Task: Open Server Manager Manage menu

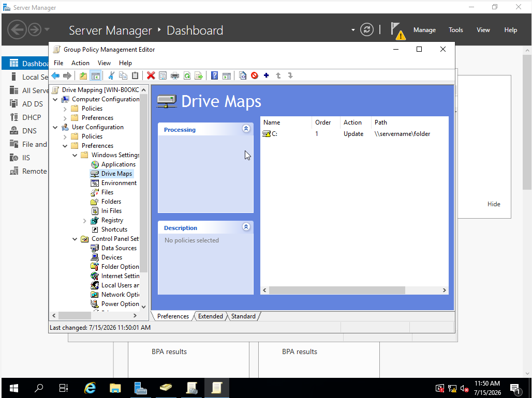Action: point(424,30)
